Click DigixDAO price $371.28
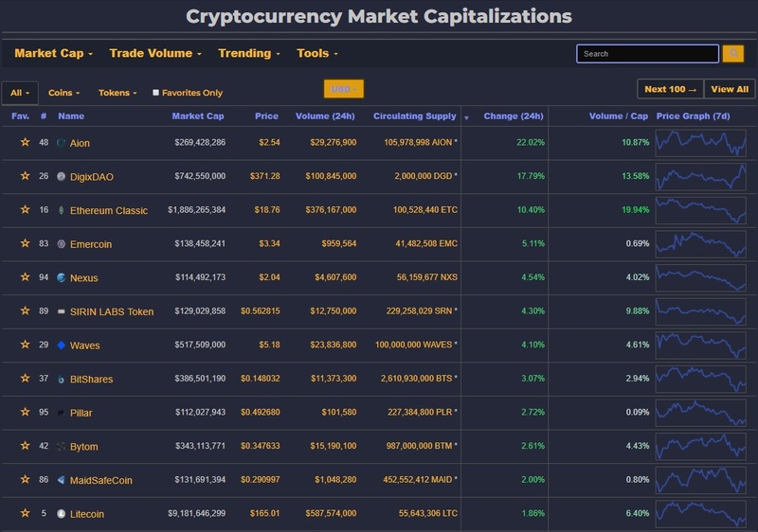 [264, 176]
